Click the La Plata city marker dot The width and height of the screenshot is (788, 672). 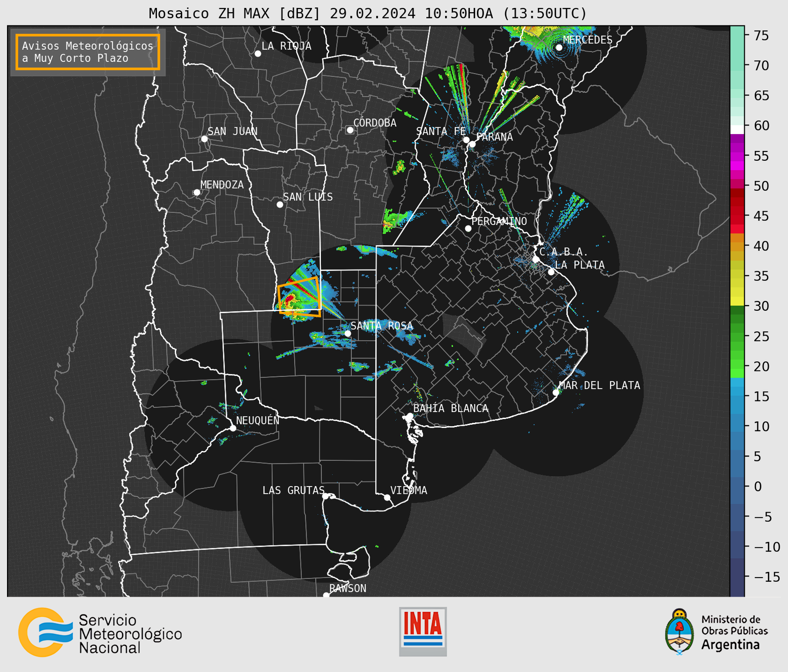point(551,272)
